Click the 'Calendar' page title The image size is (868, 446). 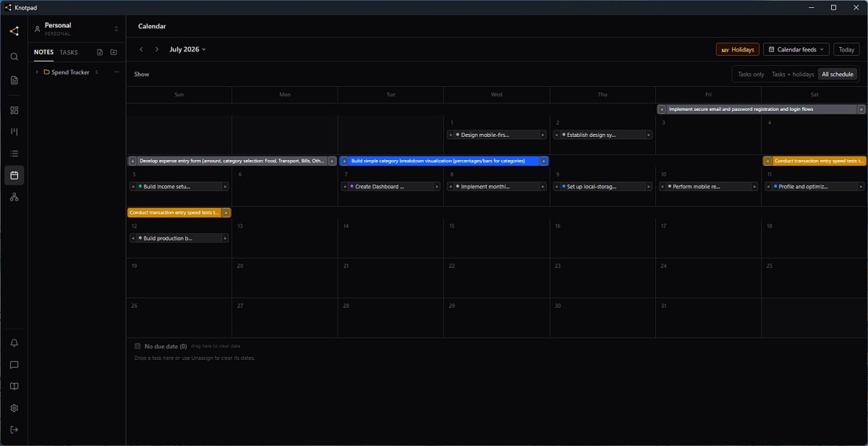tap(152, 26)
